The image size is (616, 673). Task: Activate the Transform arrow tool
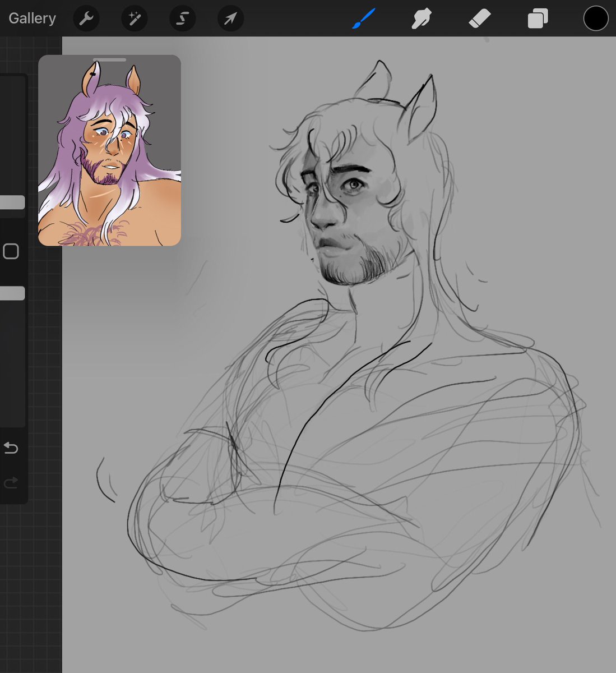(231, 19)
